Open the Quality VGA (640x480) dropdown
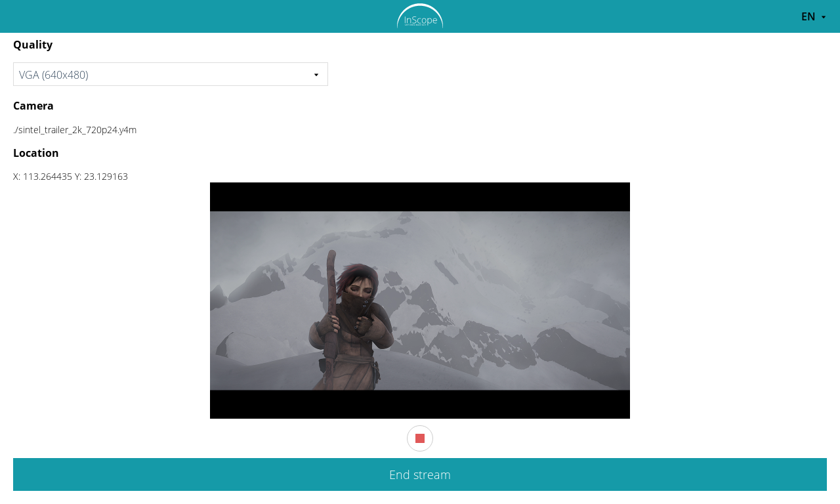Screen dimensions: 840x504 171,74
